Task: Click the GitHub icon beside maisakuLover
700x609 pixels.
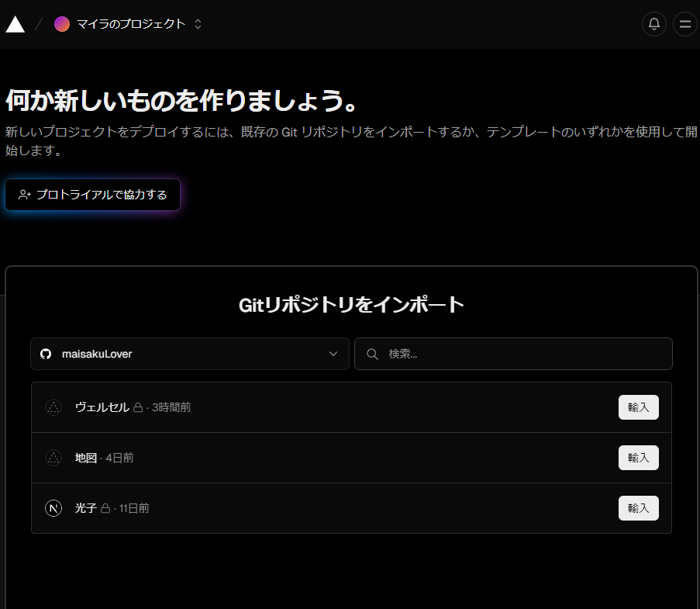Action: 46,354
